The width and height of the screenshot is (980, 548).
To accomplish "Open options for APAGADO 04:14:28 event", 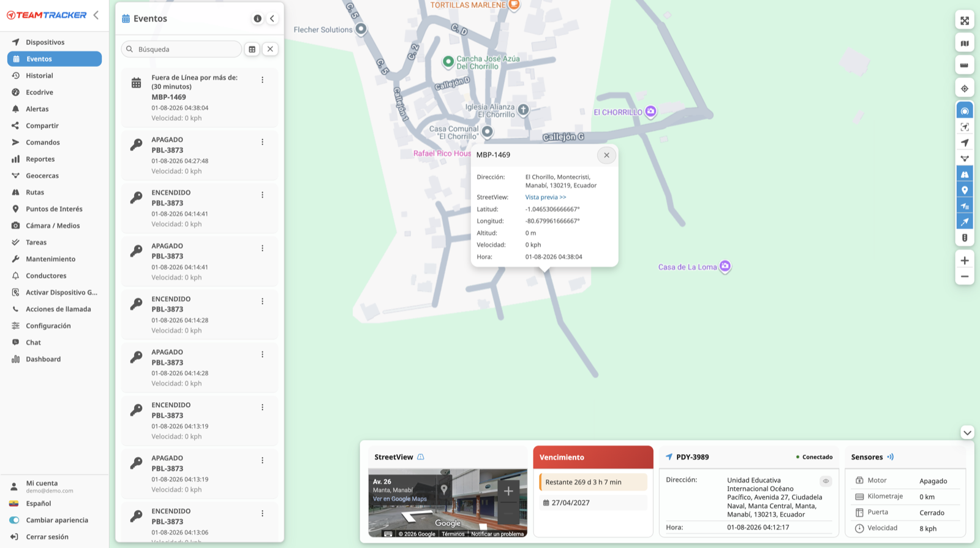I will tap(262, 354).
